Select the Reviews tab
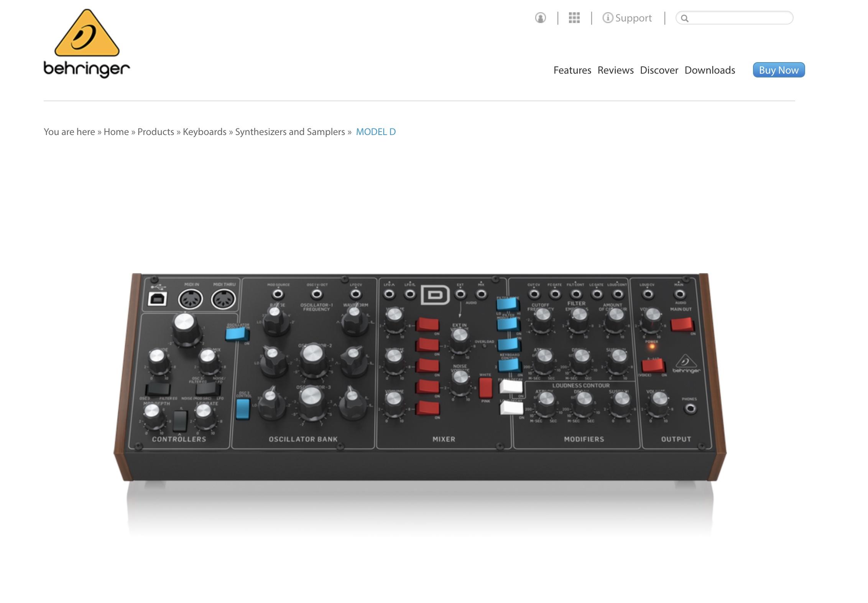868x603 pixels. (615, 69)
